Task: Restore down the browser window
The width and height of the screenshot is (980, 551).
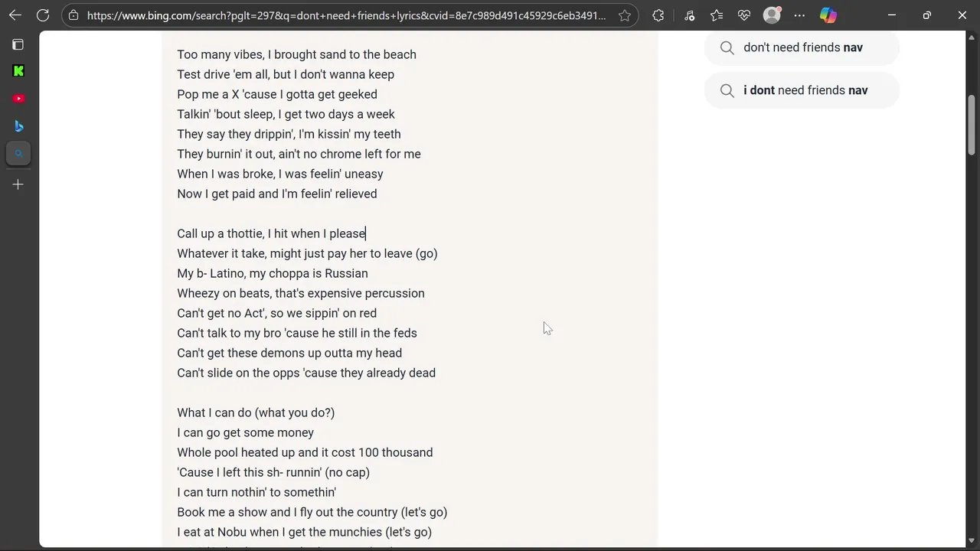Action: coord(927,15)
